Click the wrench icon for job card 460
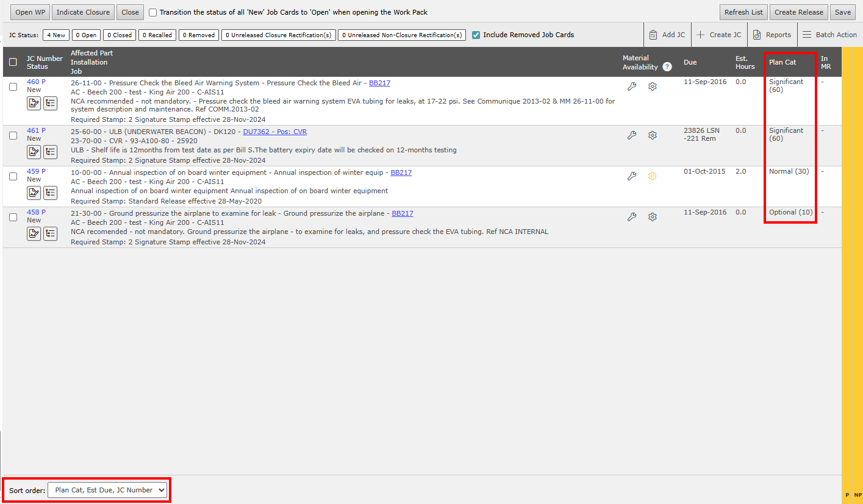This screenshot has height=504, width=863. click(632, 87)
